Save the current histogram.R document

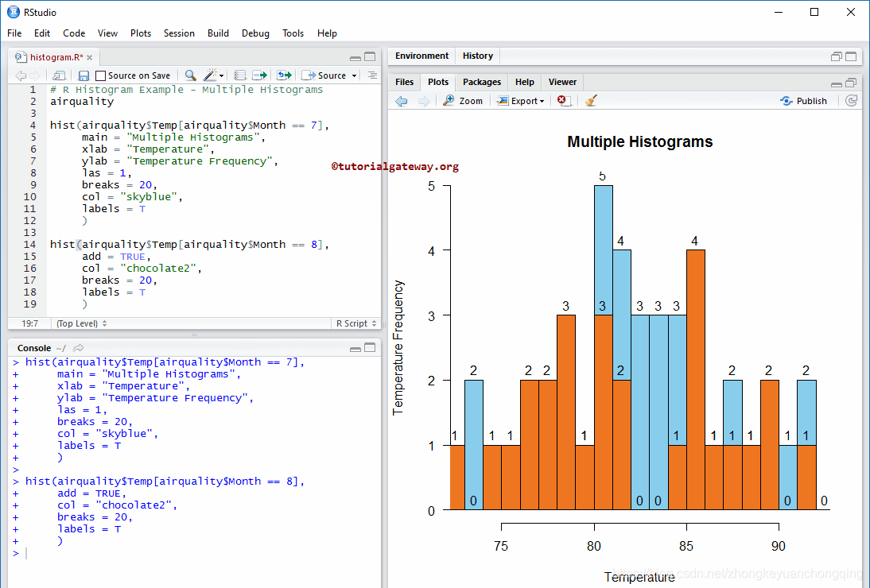click(x=84, y=75)
